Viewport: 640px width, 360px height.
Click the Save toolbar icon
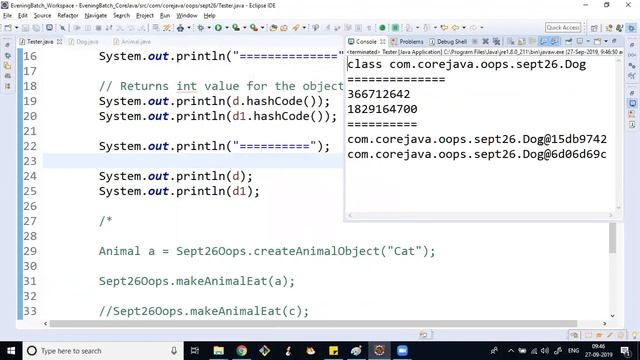coord(25,27)
